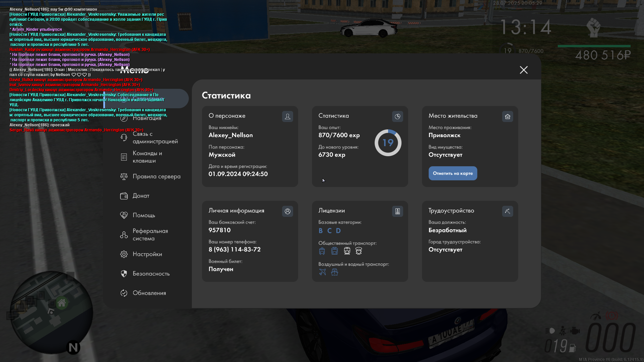Image resolution: width=644 pixels, height=362 pixels.
Task: Click the phone number 8 (963) 114-83-72
Action: click(234, 249)
